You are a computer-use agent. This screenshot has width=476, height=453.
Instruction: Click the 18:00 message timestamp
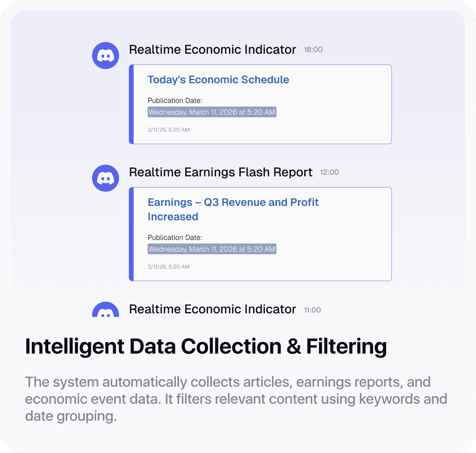[x=313, y=50]
